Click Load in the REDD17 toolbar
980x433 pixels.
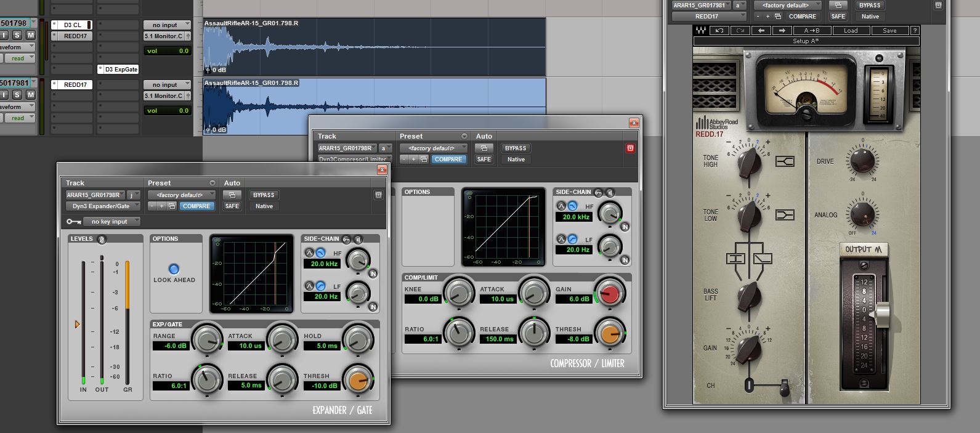tap(851, 31)
